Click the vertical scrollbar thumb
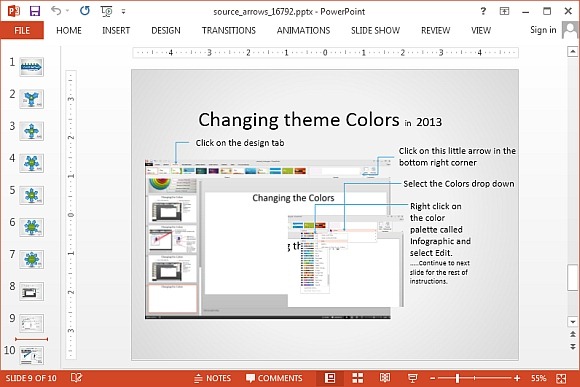This screenshot has height=387, width=580. [x=573, y=277]
